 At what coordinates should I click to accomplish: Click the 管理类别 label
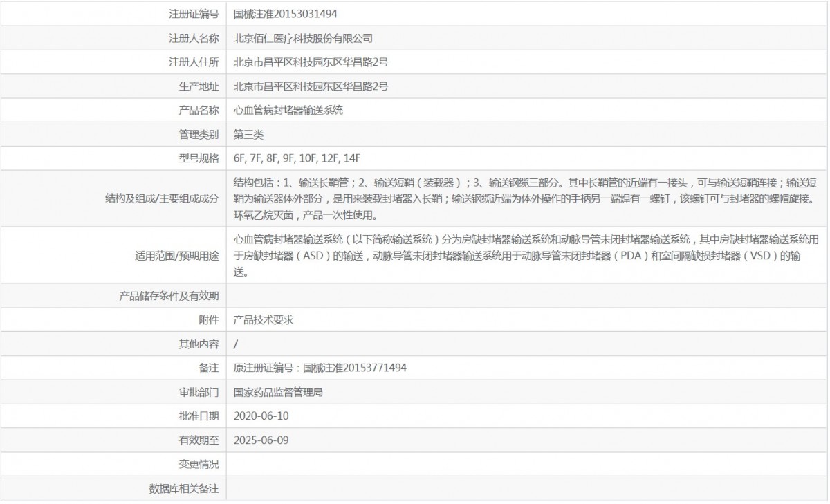199,134
